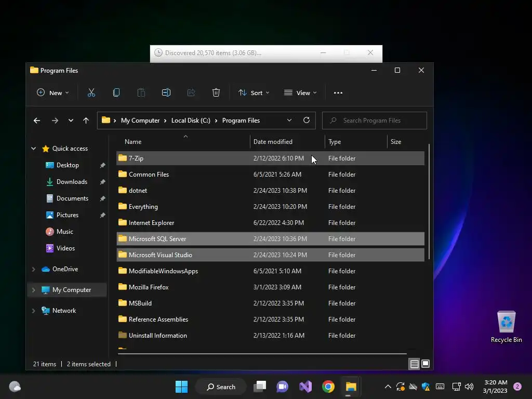Screen dimensions: 532x399
Task: Click Local Disk (C:) breadcrumb segment
Action: (x=191, y=121)
